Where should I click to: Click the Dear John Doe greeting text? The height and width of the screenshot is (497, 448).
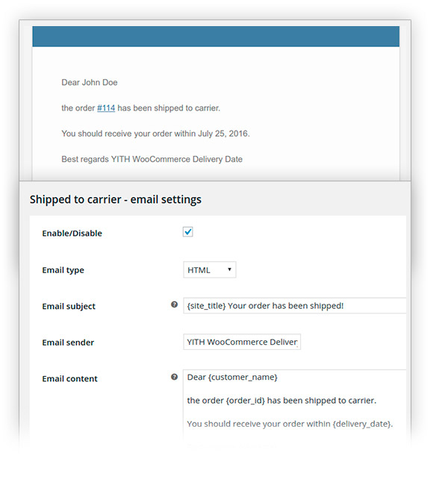point(90,82)
